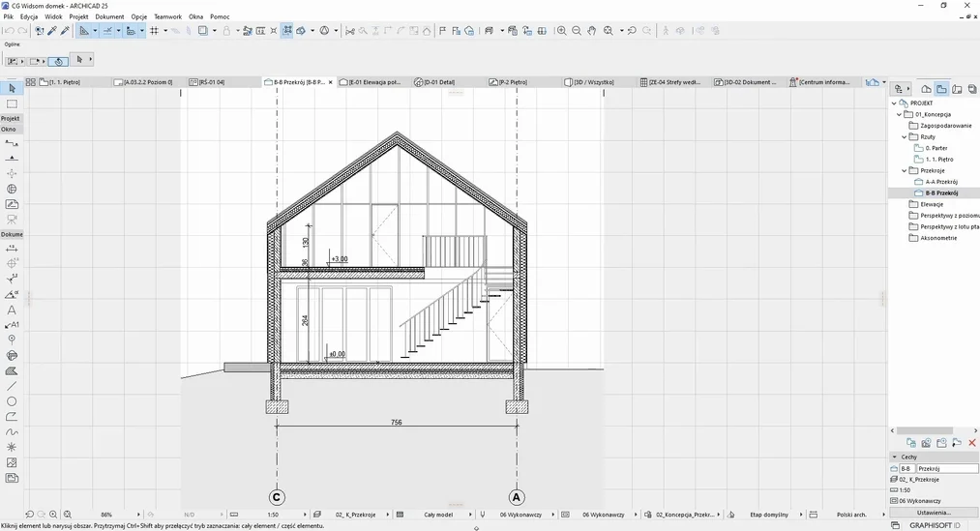Click the eyedropper pick up parameters icon
The height and width of the screenshot is (531, 980).
tap(52, 31)
